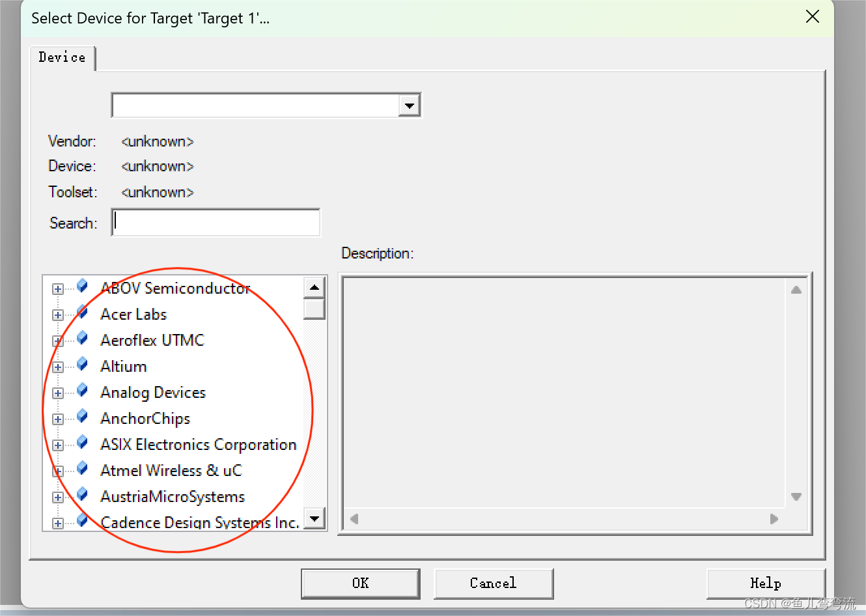Image resolution: width=866 pixels, height=616 pixels.
Task: Select Cadence Design Systems Inc. entry
Action: 200,522
